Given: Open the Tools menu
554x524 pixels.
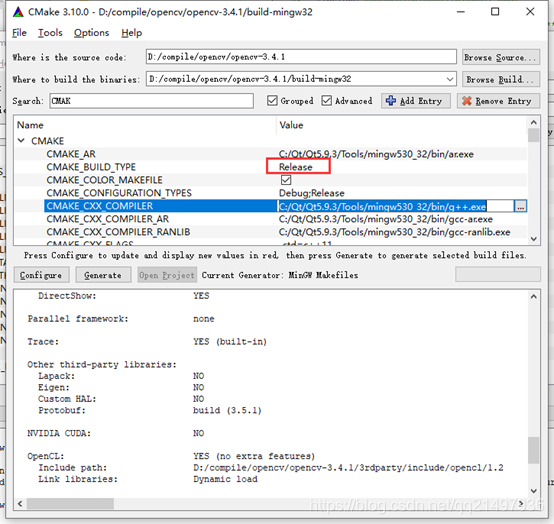Looking at the screenshot, I should pyautogui.click(x=50, y=33).
